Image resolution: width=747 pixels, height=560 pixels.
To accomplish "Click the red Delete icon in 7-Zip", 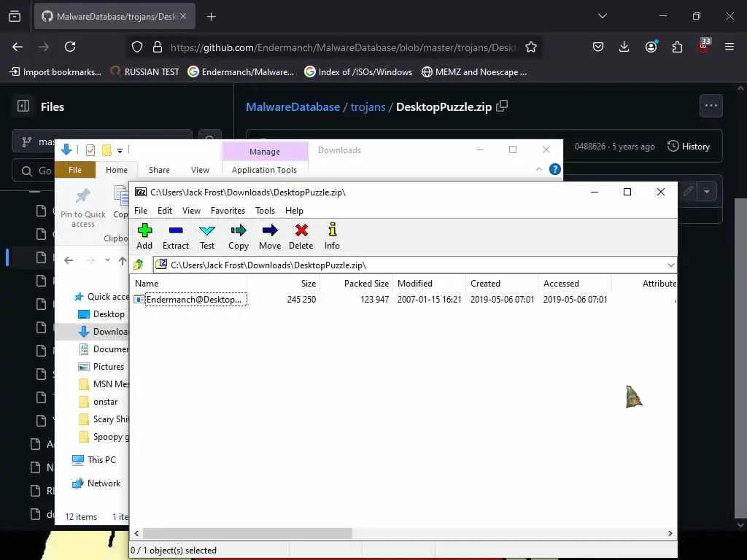I will tap(301, 236).
